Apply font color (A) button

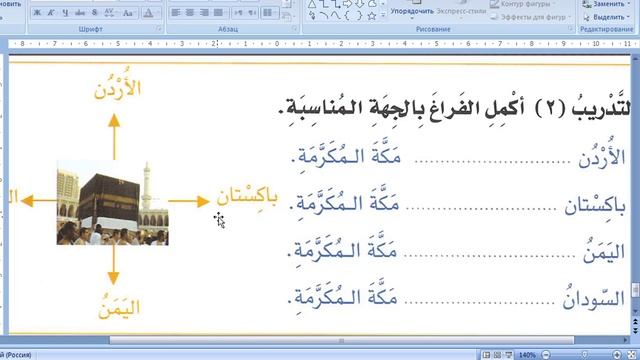point(149,13)
